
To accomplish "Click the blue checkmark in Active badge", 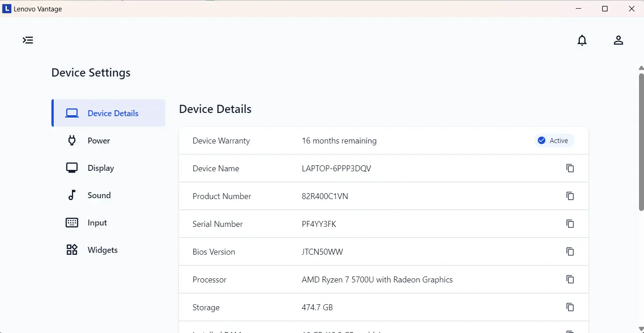I will point(542,140).
